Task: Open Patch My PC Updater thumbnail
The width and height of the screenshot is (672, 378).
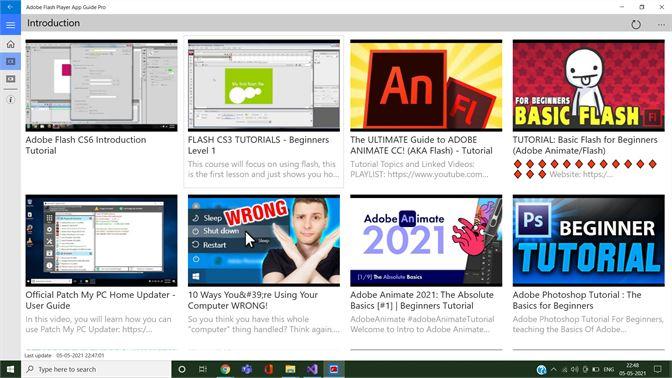Action: coord(102,241)
